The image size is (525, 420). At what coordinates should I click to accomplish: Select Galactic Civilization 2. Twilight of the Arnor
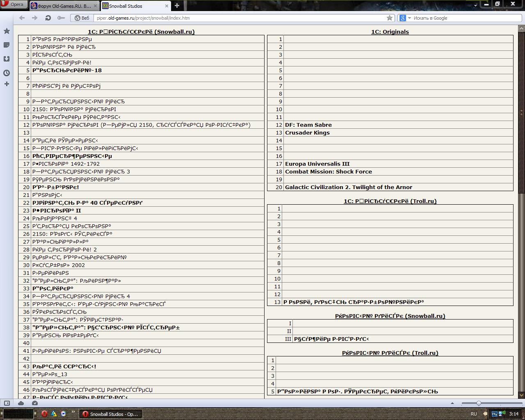pos(349,187)
